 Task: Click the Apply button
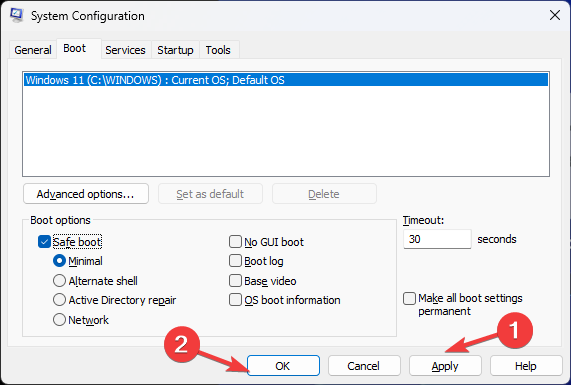445,366
